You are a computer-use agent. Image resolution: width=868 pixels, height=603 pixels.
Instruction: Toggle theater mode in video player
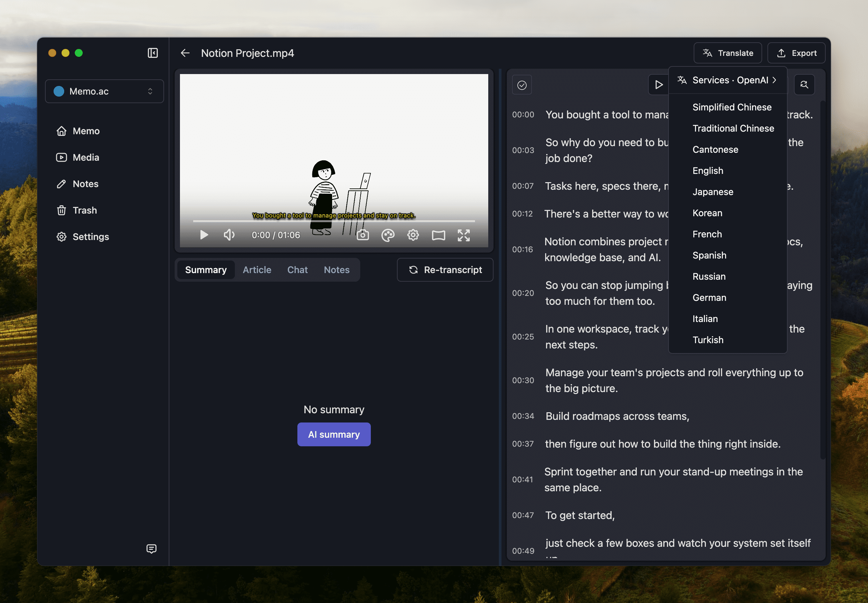click(438, 235)
